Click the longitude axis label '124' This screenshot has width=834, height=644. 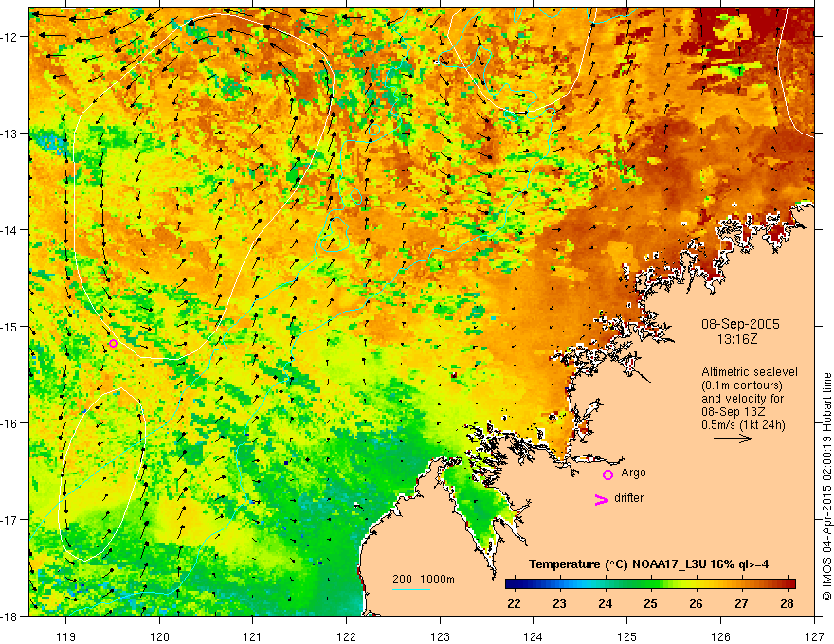(x=534, y=636)
